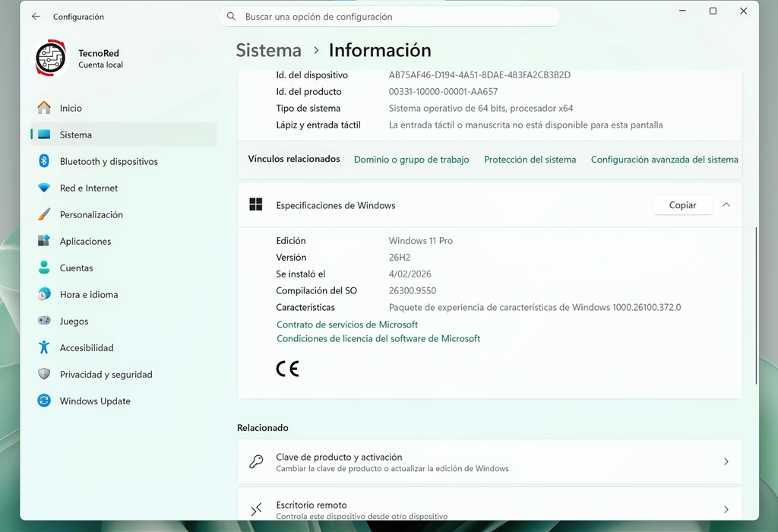The image size is (778, 532).
Task: Click the back arrow in Configuración
Action: (36, 17)
